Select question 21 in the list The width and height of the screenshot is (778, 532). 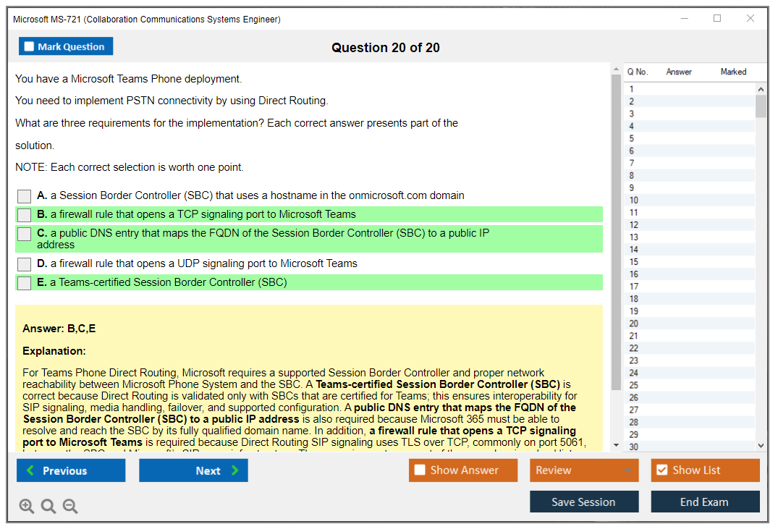point(690,336)
